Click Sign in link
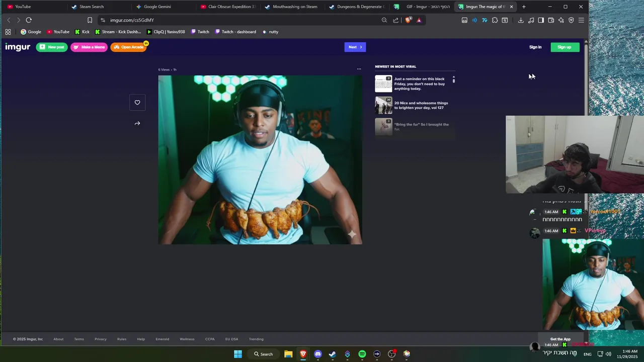This screenshot has width=644, height=362. [535, 47]
